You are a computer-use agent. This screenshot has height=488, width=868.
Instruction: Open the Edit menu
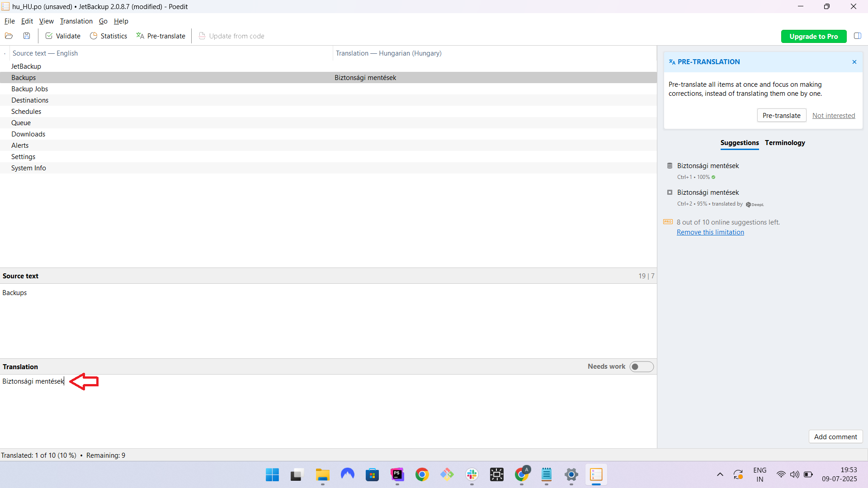click(x=27, y=21)
